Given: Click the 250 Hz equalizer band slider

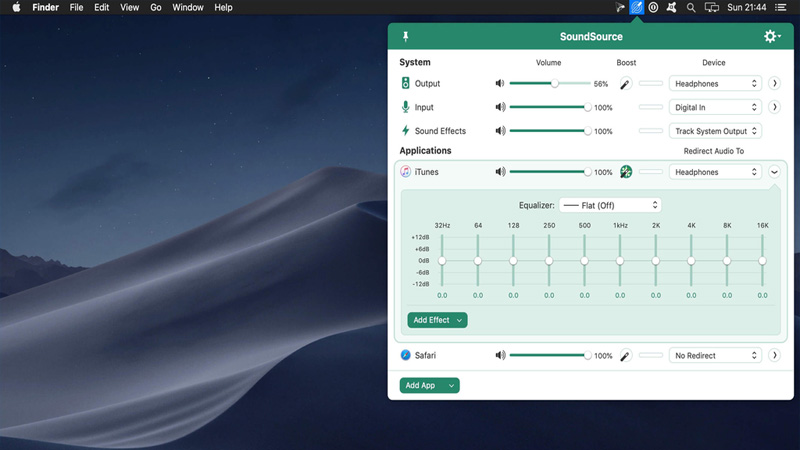Looking at the screenshot, I should 549,261.
